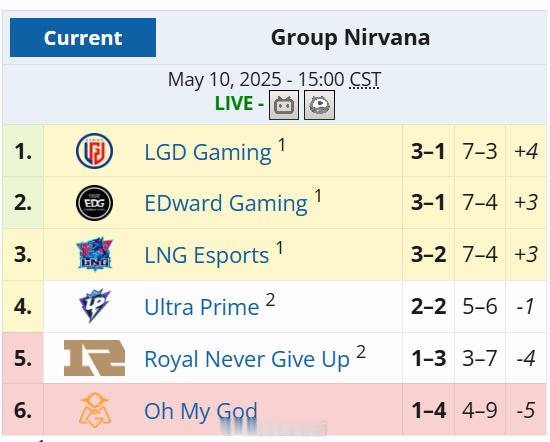Open the LNG Esports team link
The height and width of the screenshot is (442, 550).
207,255
